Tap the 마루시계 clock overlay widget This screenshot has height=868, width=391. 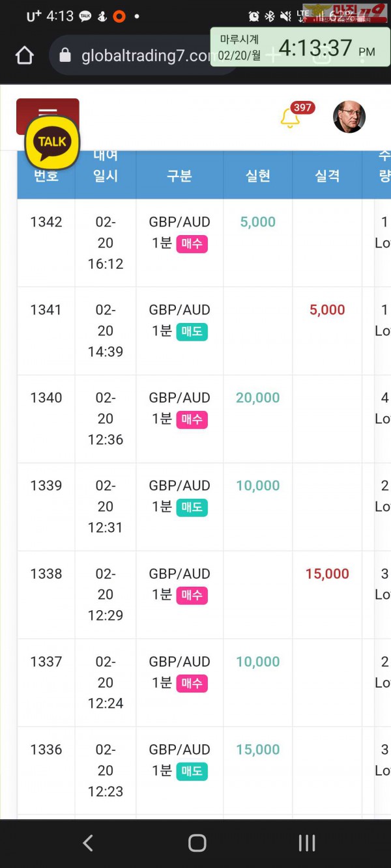click(x=300, y=48)
